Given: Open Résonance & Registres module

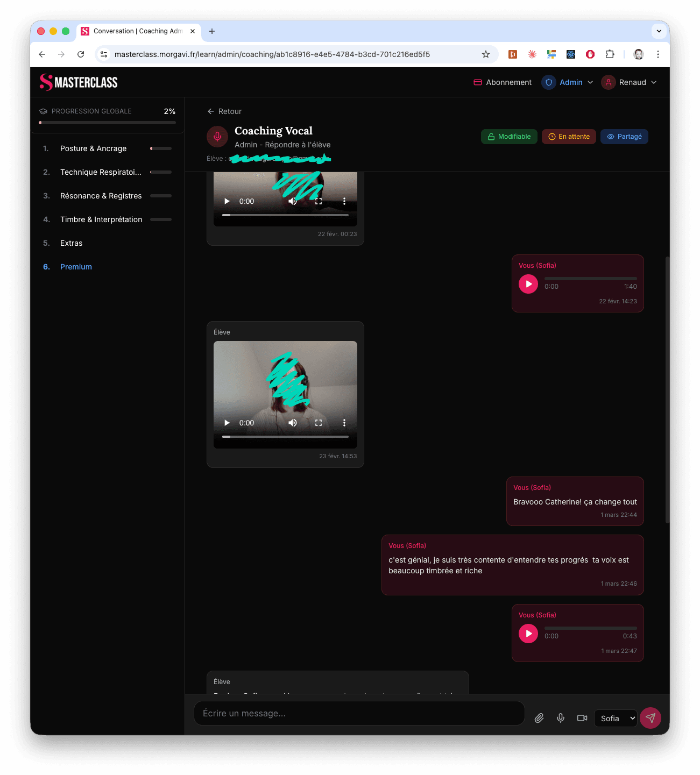Looking at the screenshot, I should point(101,196).
